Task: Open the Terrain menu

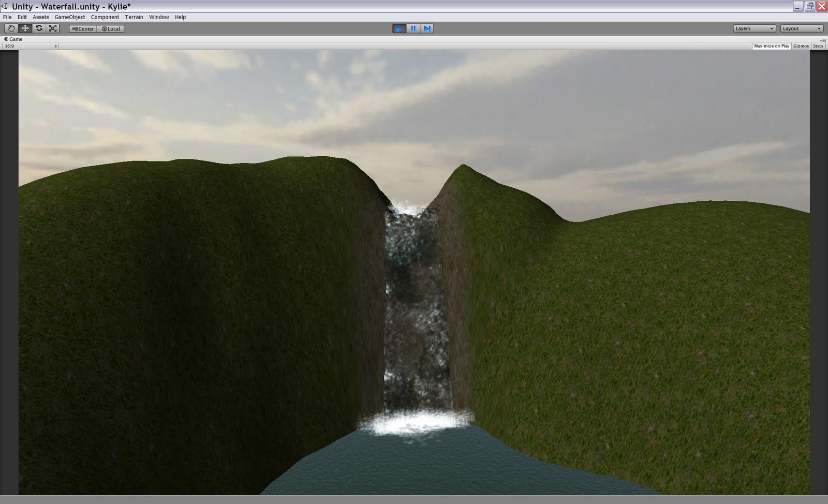Action: coord(134,17)
